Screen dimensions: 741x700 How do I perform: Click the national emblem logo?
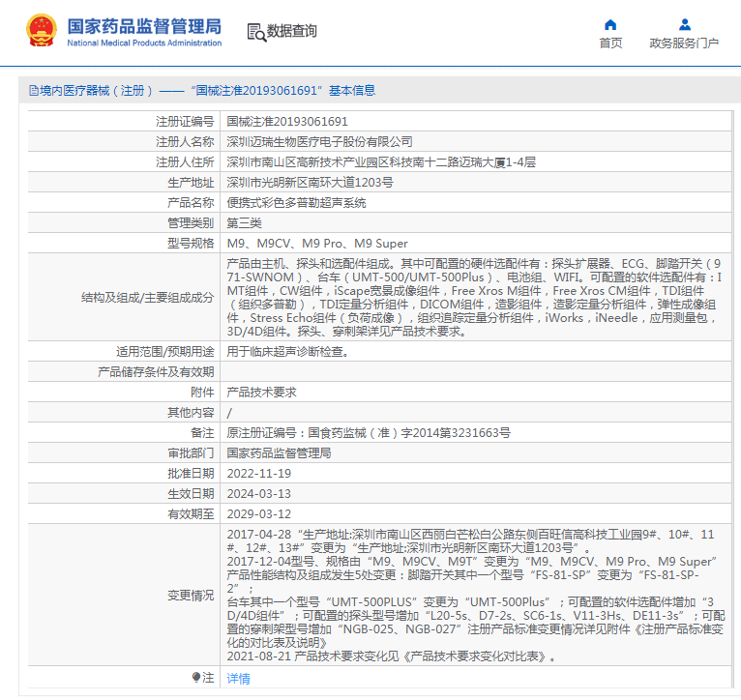point(41,31)
